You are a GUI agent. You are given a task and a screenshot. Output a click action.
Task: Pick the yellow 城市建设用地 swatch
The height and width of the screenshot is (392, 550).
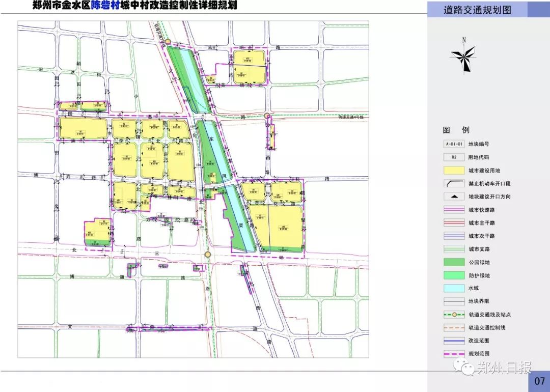pyautogui.click(x=454, y=171)
